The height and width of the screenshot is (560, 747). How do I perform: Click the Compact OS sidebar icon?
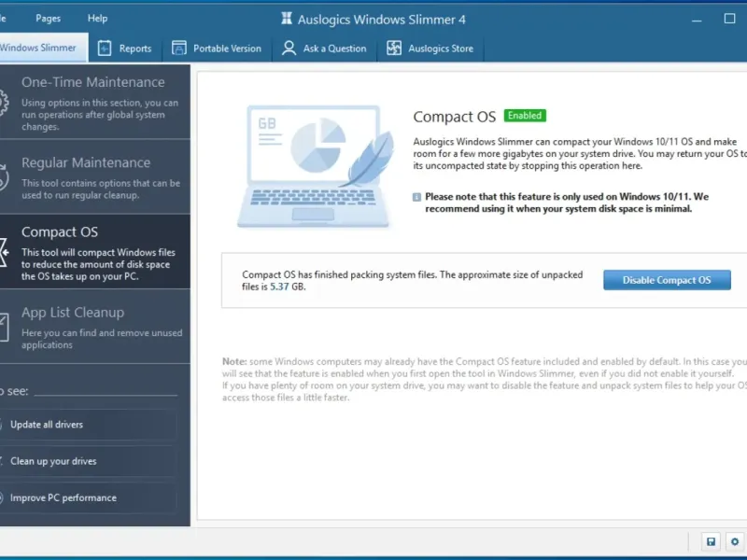pos(4,252)
